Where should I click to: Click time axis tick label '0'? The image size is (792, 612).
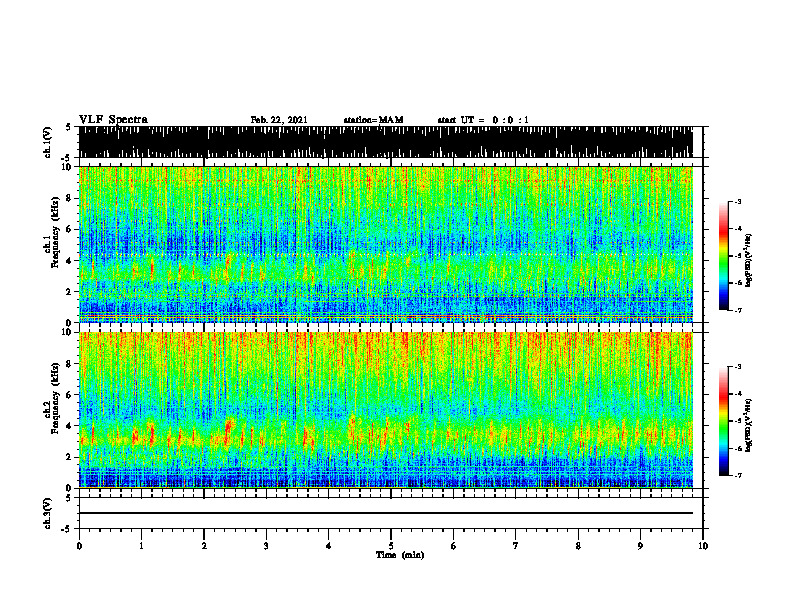(x=79, y=546)
